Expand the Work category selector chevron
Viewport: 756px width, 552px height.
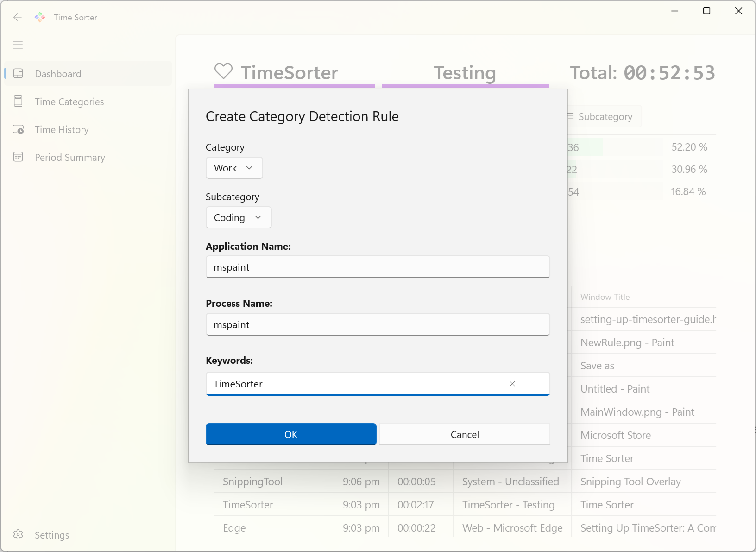click(x=250, y=168)
